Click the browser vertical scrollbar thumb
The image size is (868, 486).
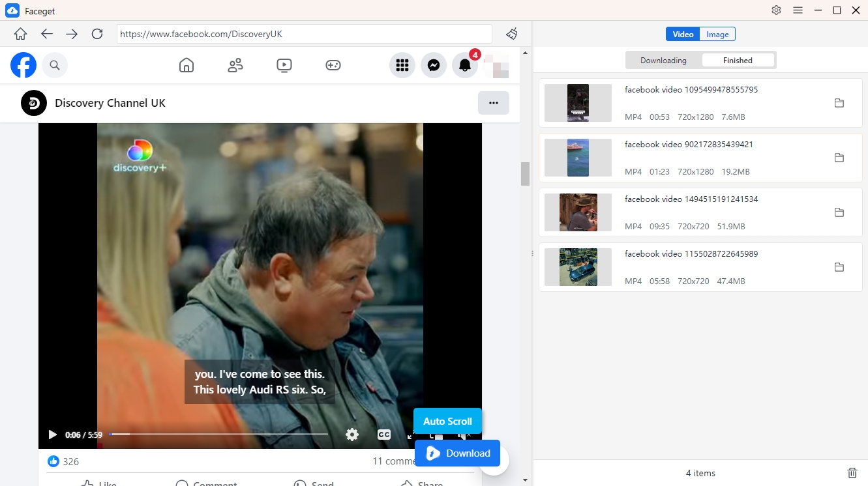pyautogui.click(x=525, y=174)
